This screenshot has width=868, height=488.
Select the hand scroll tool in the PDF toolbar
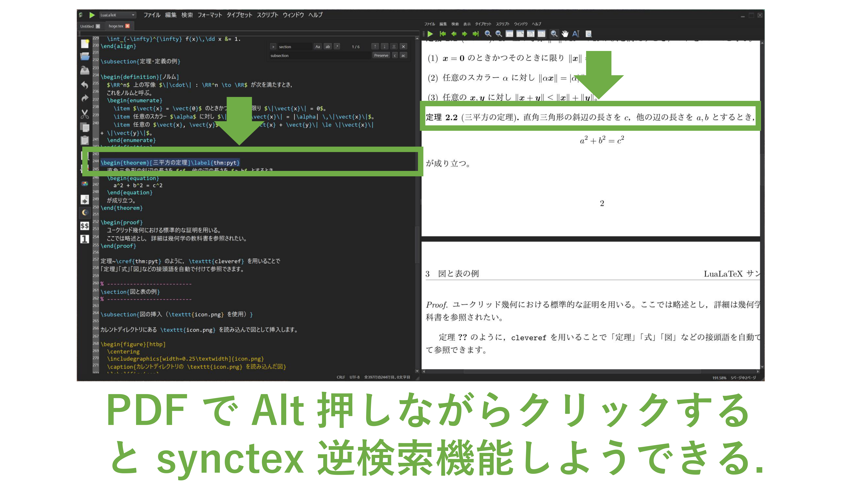[x=566, y=34]
